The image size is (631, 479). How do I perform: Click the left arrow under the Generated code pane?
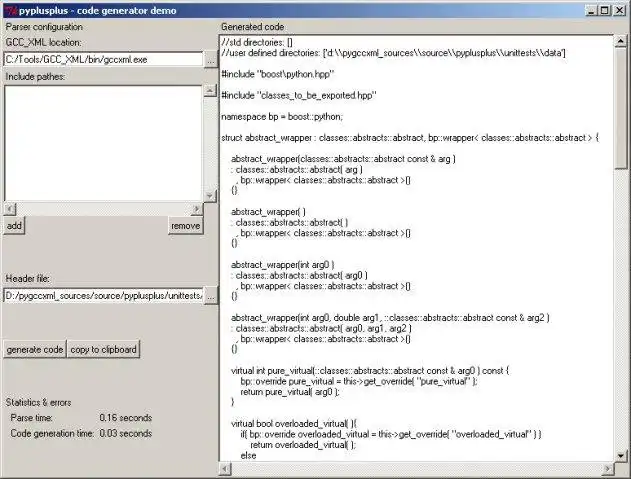(x=225, y=469)
